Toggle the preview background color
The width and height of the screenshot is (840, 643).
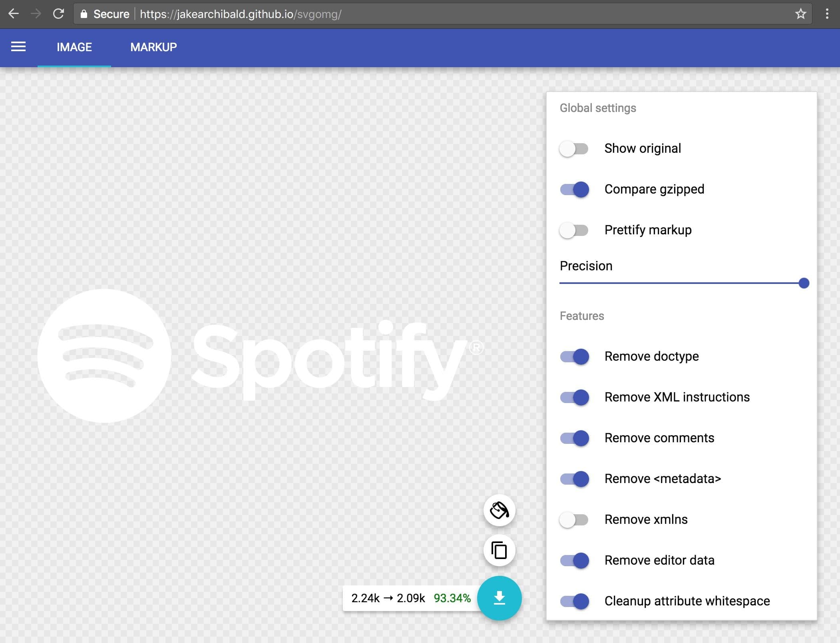499,510
